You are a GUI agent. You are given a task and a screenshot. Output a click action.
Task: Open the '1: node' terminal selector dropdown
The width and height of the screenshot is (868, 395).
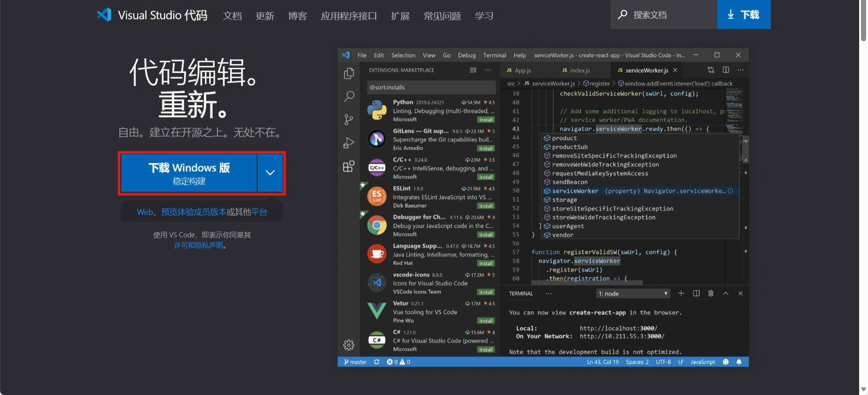(633, 294)
